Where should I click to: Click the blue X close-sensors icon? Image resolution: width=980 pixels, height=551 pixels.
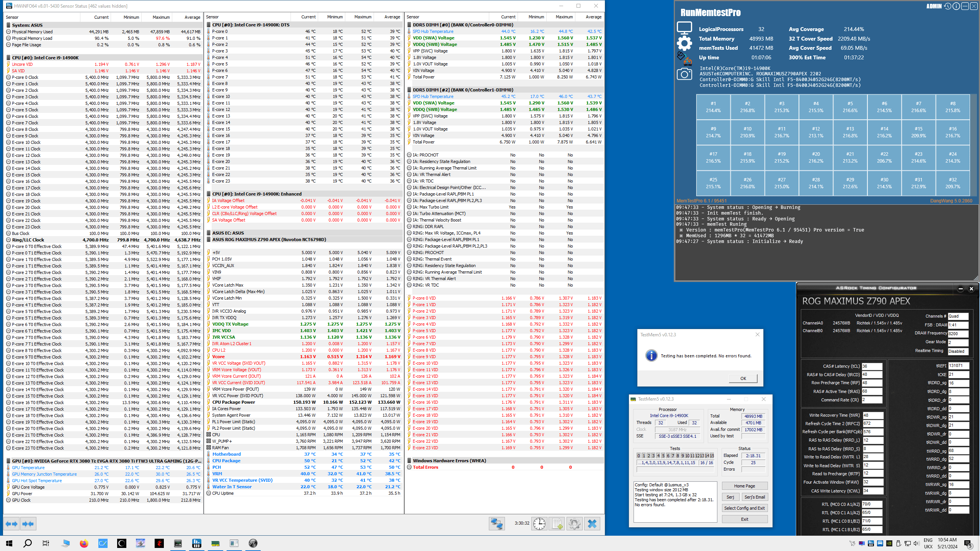point(592,523)
